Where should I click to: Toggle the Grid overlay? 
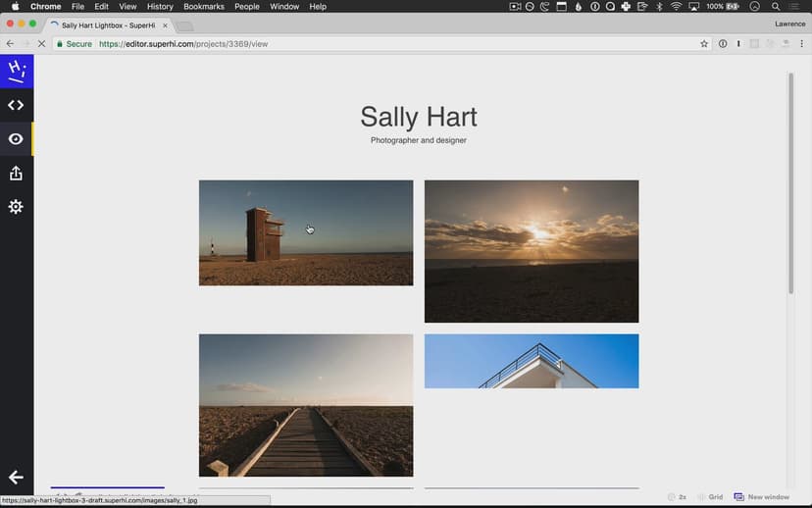point(710,497)
